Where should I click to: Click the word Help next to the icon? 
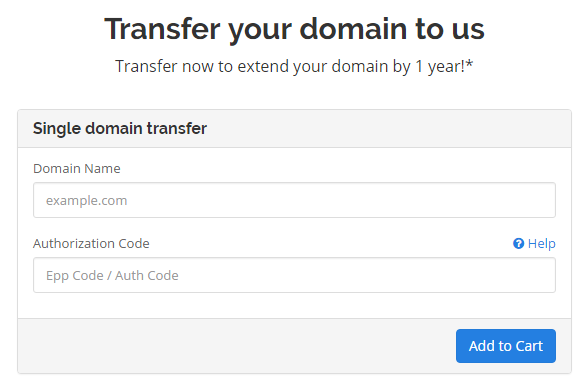click(x=542, y=243)
